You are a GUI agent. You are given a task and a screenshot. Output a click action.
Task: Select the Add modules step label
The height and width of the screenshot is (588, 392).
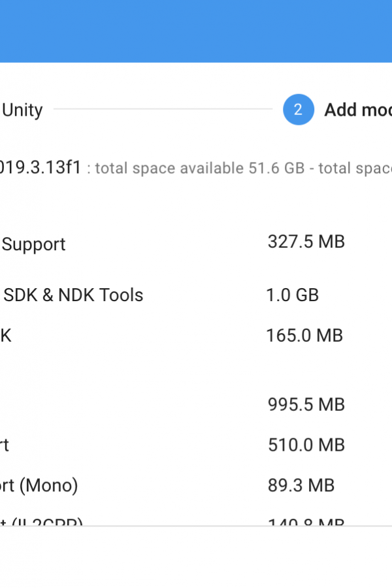pos(358,110)
